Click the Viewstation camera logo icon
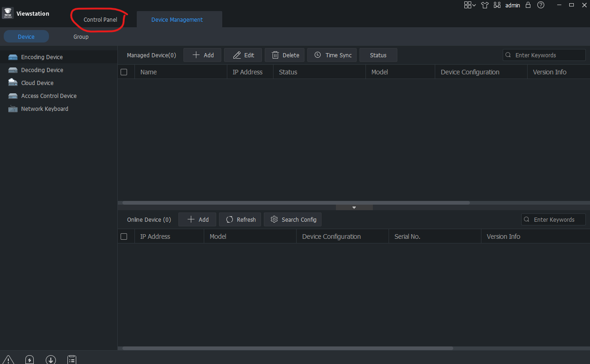 pos(8,13)
